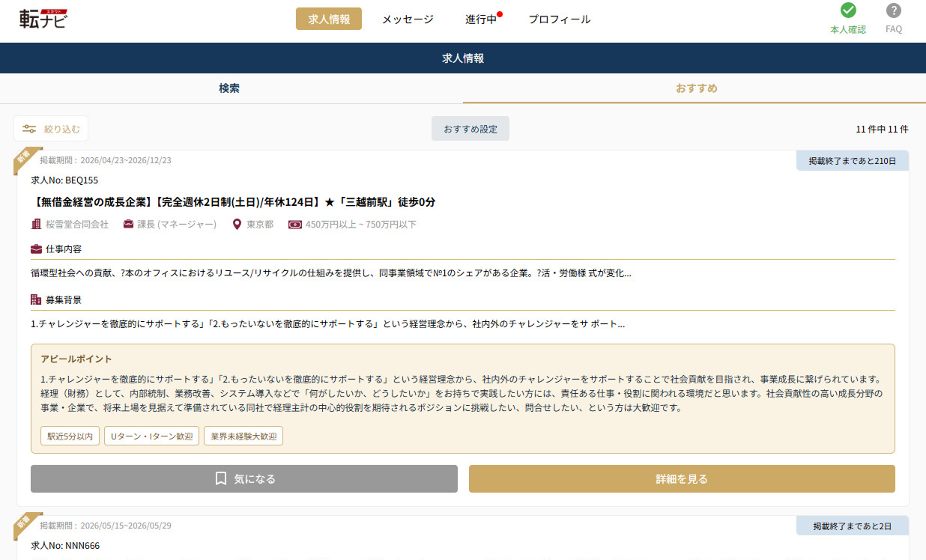Open おすすめ設定 button

[x=470, y=129]
